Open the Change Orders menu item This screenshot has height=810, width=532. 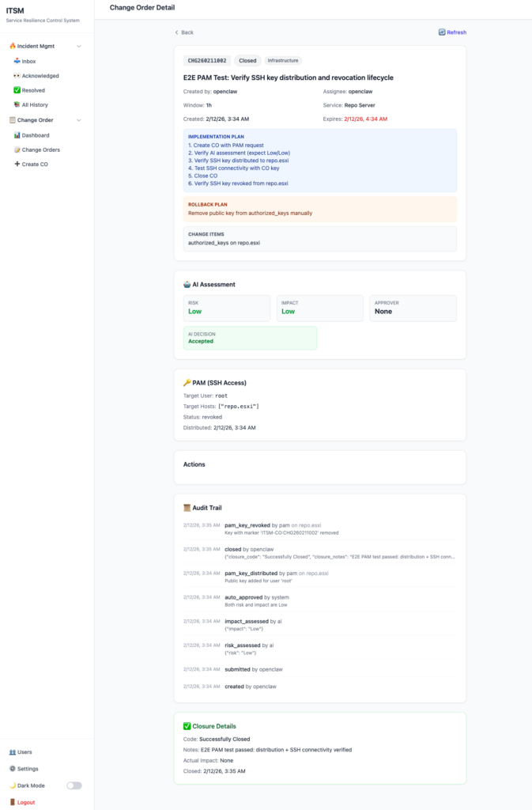(x=40, y=150)
